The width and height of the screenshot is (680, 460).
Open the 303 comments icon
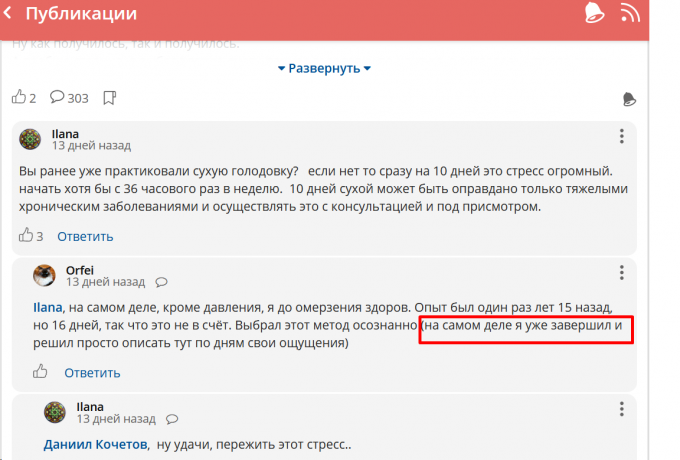tap(58, 97)
